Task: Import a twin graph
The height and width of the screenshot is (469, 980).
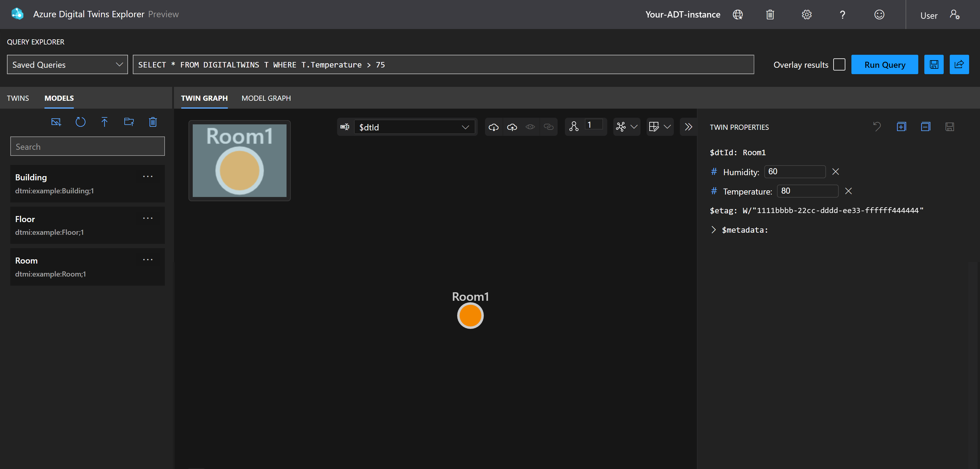Action: click(493, 127)
